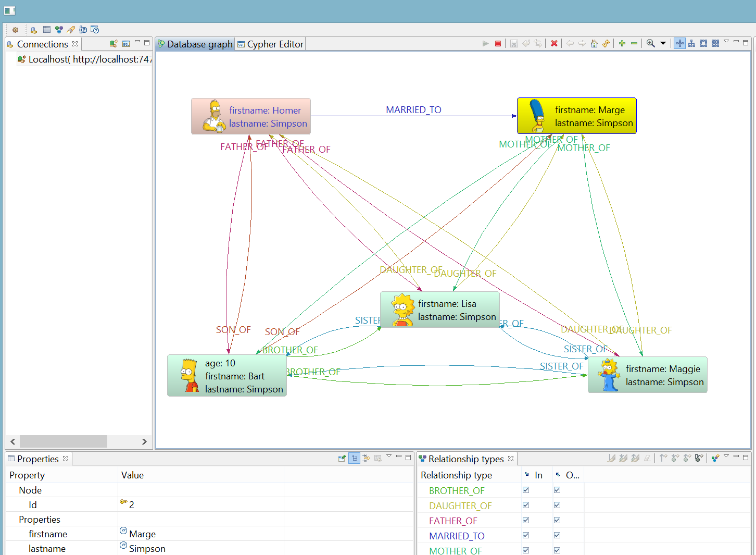Zoom in using the green plus icon
Image resolution: width=756 pixels, height=555 pixels.
622,43
